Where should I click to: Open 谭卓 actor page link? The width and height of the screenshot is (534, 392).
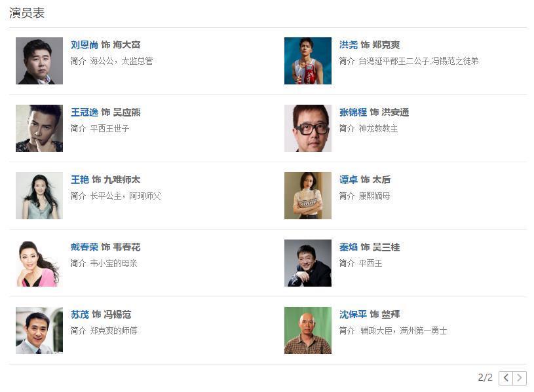coord(349,180)
